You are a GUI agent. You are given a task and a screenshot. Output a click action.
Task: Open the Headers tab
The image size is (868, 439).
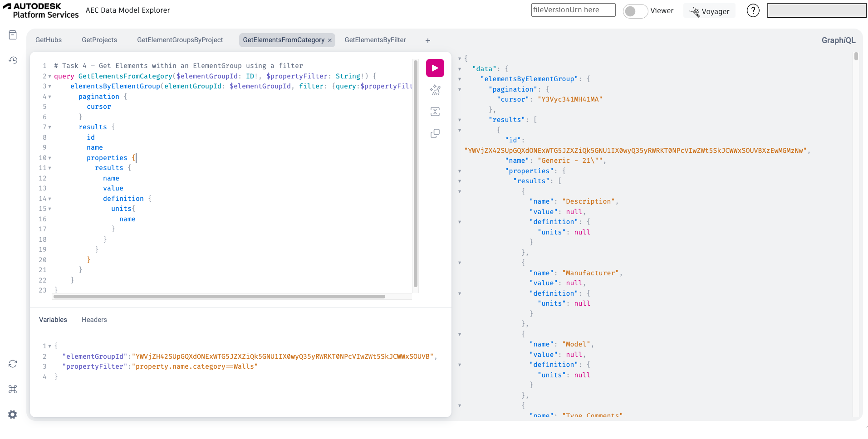pyautogui.click(x=94, y=320)
